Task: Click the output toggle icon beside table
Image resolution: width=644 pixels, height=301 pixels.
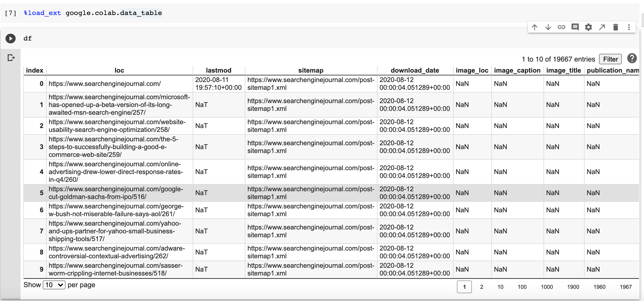Action: [11, 58]
